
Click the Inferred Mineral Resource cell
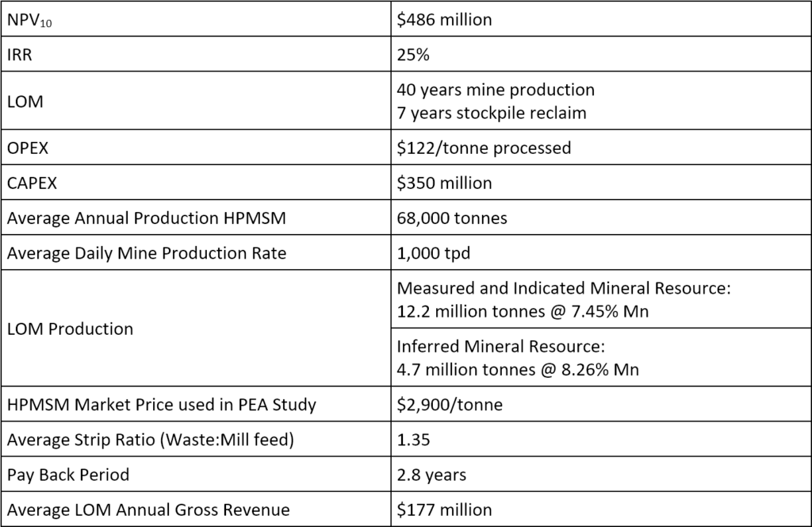(x=601, y=357)
